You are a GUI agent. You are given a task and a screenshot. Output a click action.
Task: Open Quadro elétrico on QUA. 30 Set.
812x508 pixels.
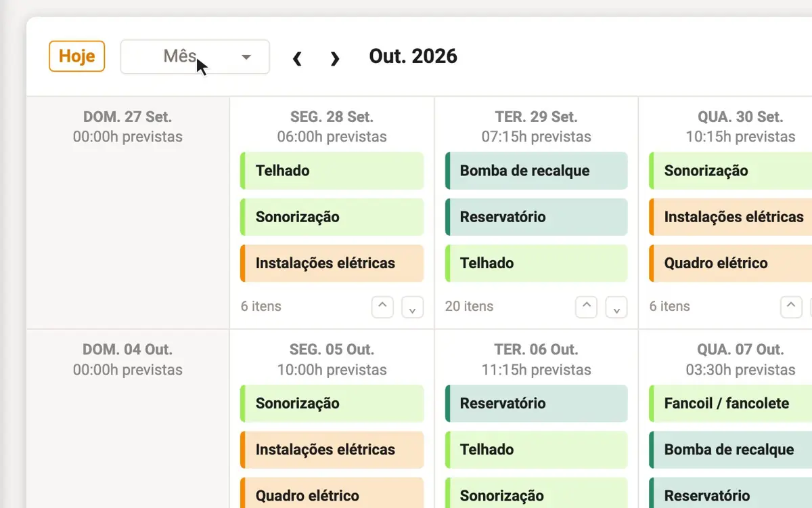click(x=730, y=263)
